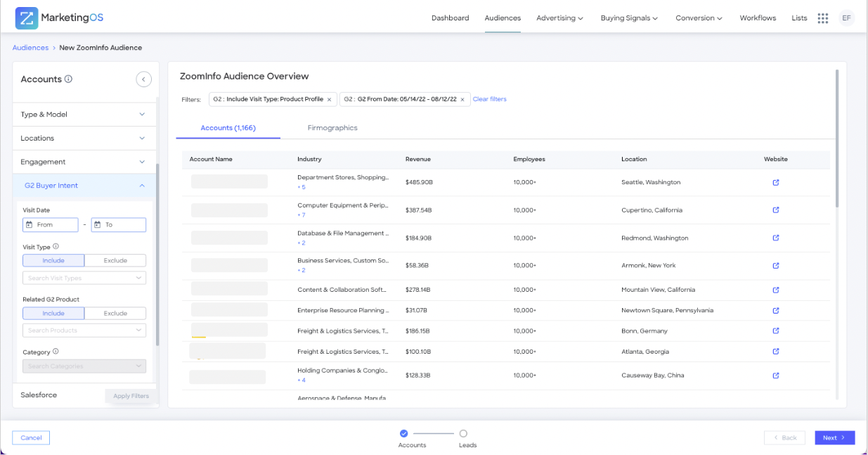The width and height of the screenshot is (868, 455).
Task: Click the Next button
Action: tap(834, 437)
